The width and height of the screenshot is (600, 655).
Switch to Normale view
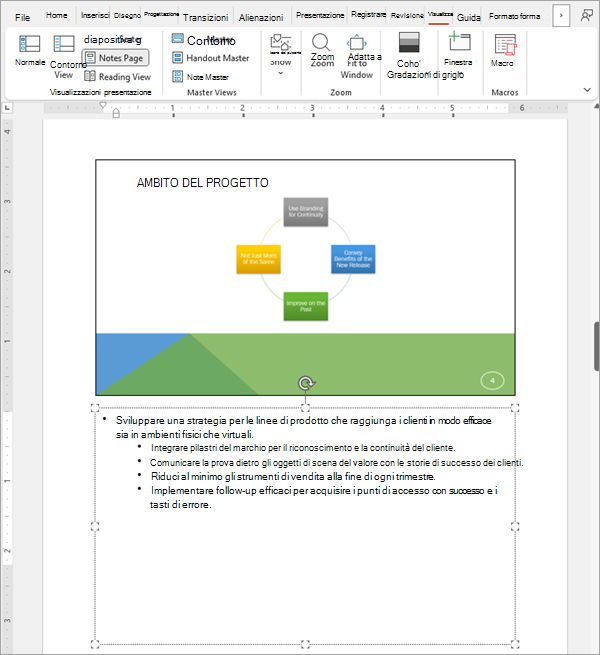tap(30, 50)
